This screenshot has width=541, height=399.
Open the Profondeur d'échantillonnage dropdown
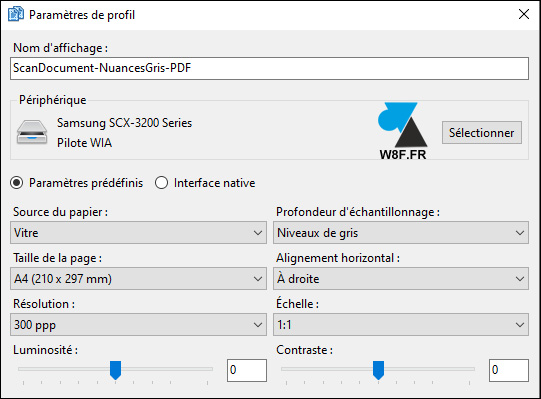click(401, 233)
